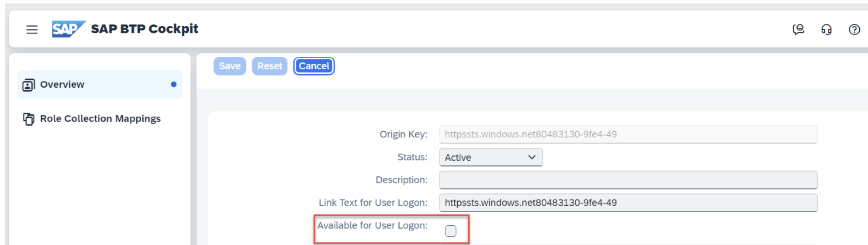Click the Overview sidebar icon
This screenshot has width=868, height=245.
point(28,85)
